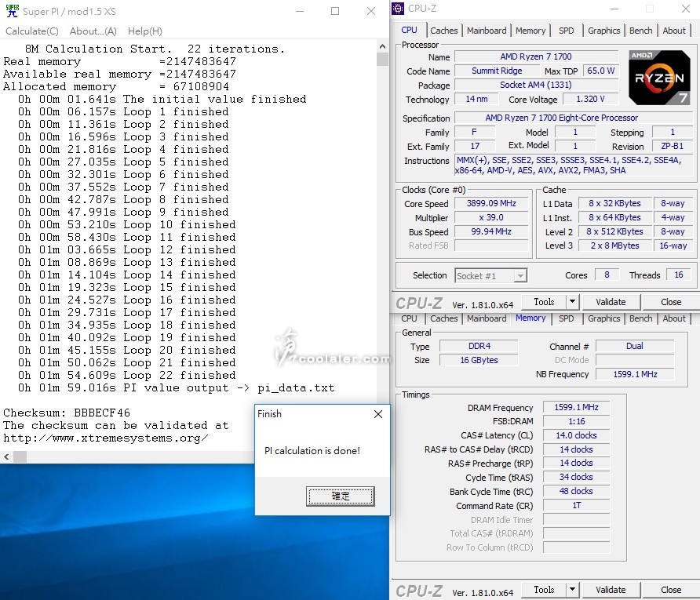Select the Mainboard tab in lower CPU-Z window
The image size is (700, 600).
(487, 318)
